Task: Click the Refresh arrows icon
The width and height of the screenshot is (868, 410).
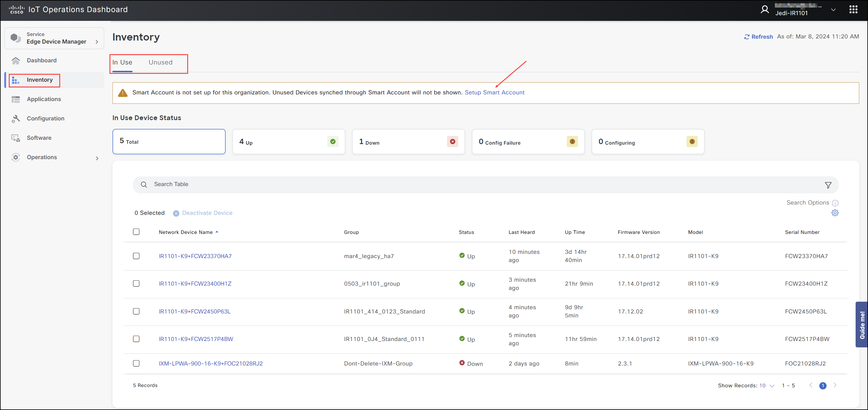Action: [747, 37]
